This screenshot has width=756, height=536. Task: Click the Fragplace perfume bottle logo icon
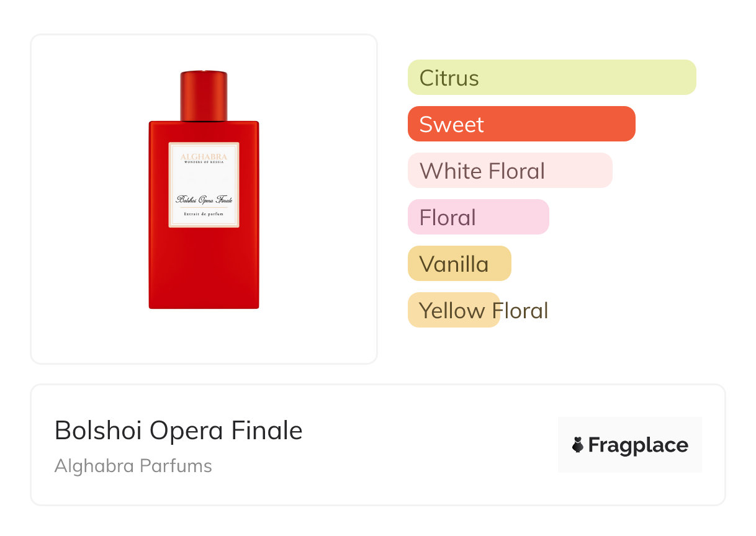point(578,445)
